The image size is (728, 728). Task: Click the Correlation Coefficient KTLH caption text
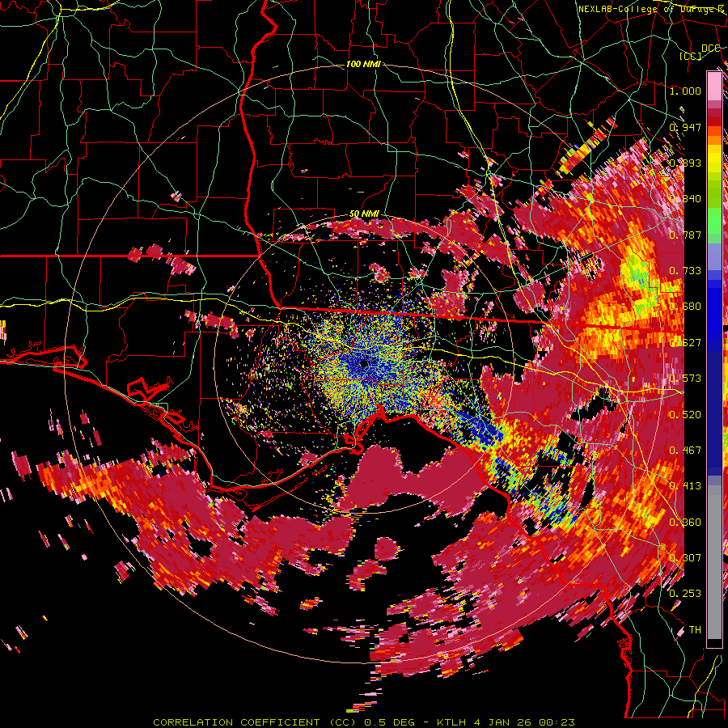click(364, 722)
